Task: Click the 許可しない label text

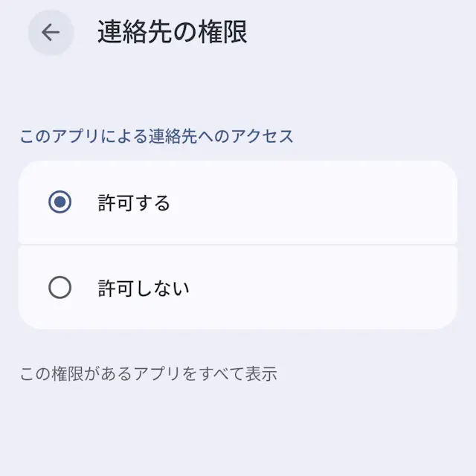Action: pos(144,288)
